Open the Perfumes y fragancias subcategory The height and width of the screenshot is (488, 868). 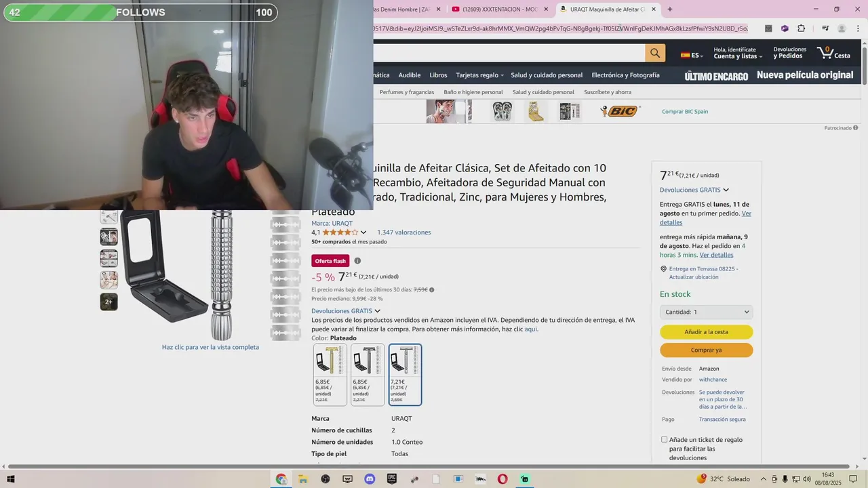407,92
